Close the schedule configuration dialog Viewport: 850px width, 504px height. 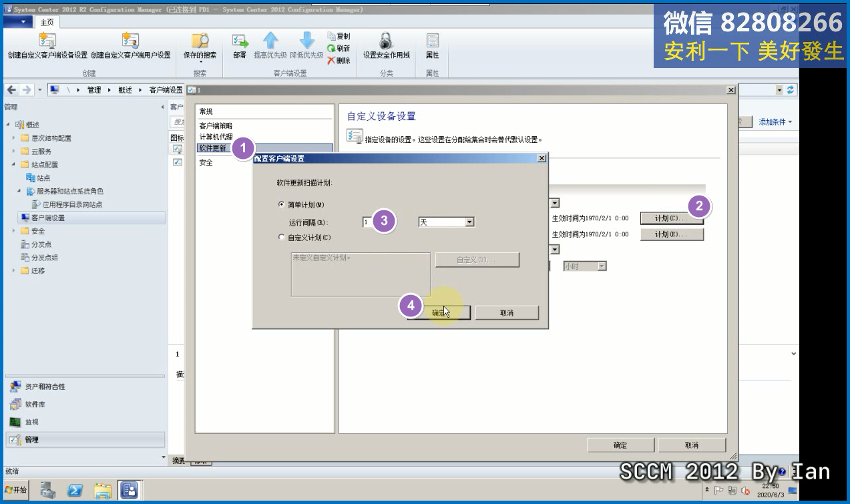(x=542, y=158)
